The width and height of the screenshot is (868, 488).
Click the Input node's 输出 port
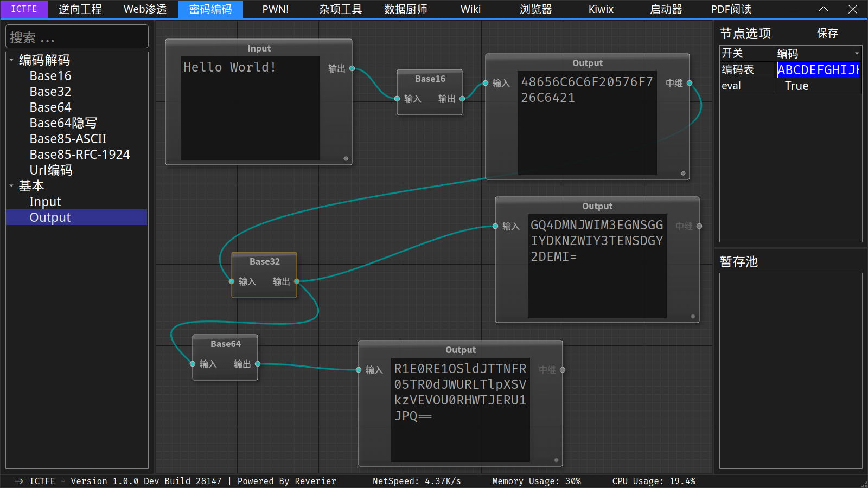(x=352, y=68)
